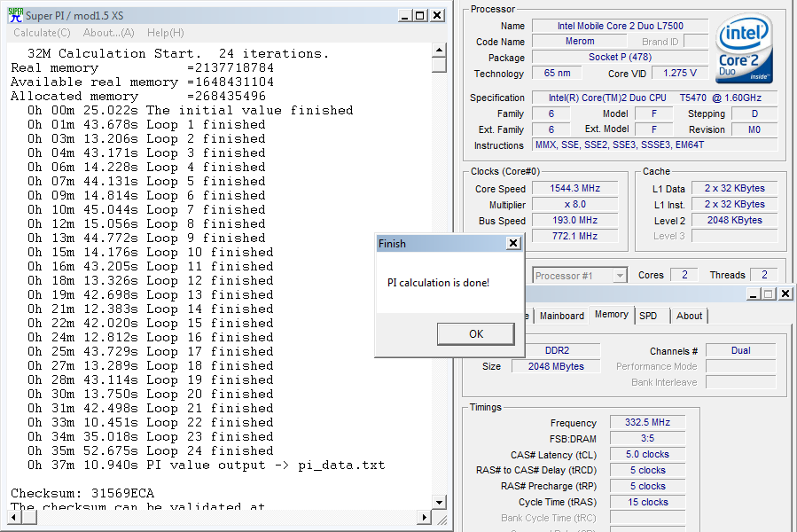This screenshot has width=797, height=532.
Task: Click the Code Name field showing Merom
Action: pos(580,41)
